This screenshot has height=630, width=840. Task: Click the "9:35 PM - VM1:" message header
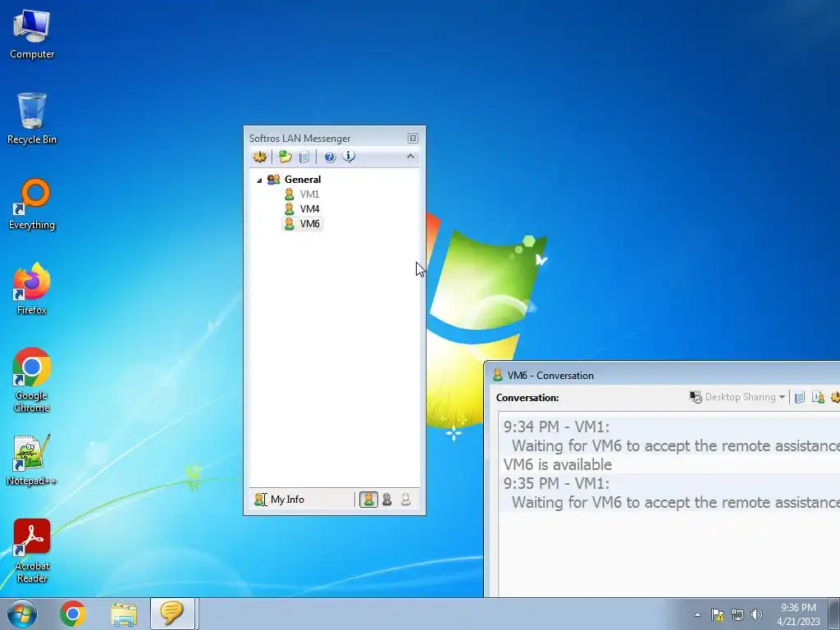click(556, 483)
